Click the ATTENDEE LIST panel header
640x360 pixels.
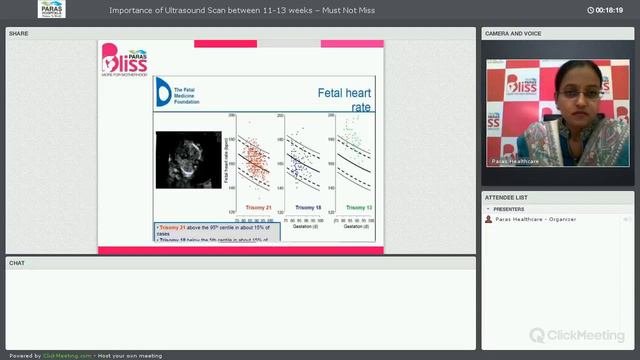click(x=558, y=198)
